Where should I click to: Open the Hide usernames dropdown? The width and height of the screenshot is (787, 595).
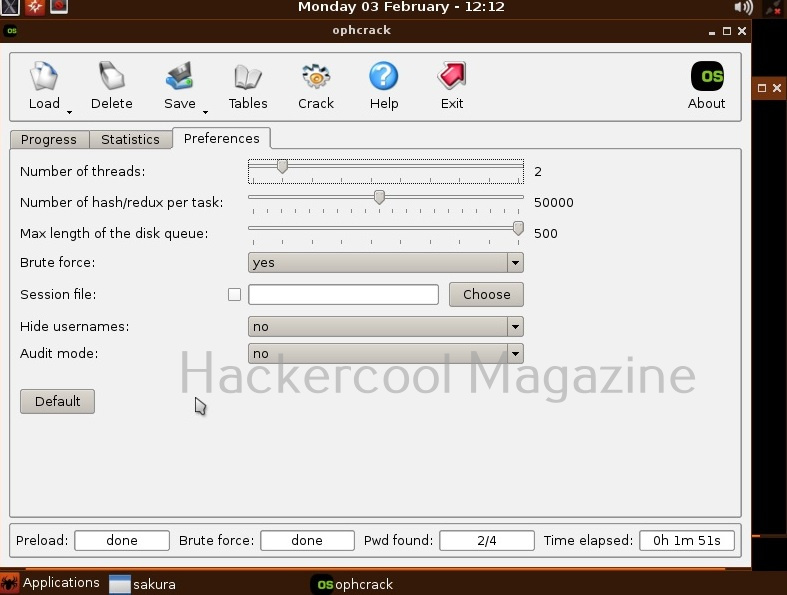tap(385, 326)
